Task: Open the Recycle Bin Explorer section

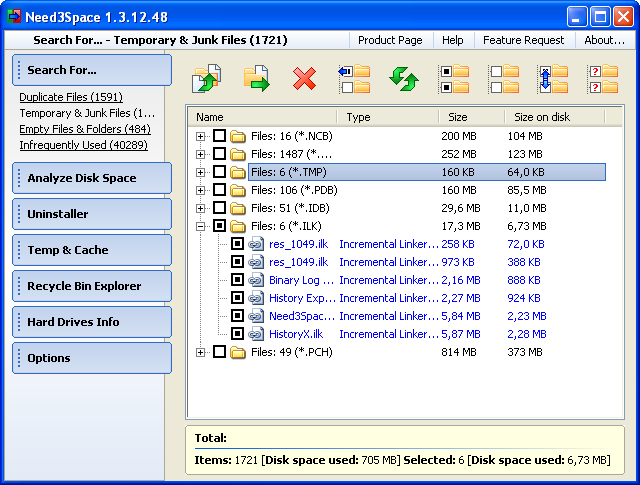Action: click(x=92, y=286)
